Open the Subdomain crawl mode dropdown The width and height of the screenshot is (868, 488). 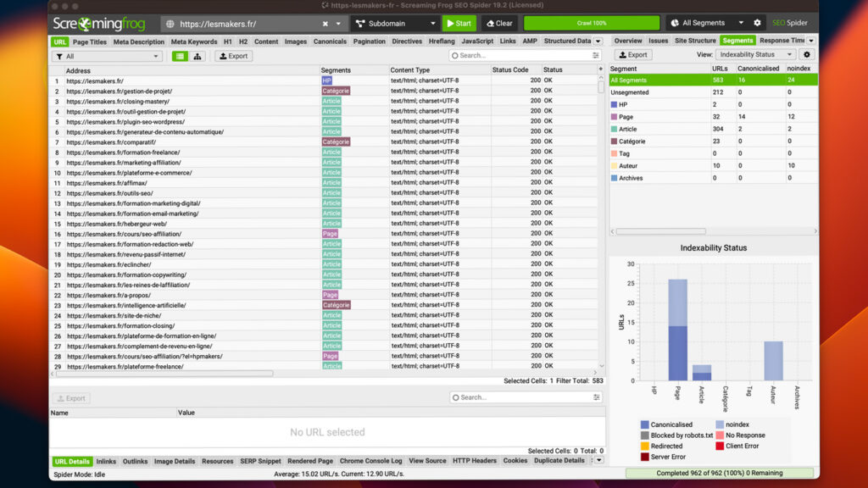point(396,23)
